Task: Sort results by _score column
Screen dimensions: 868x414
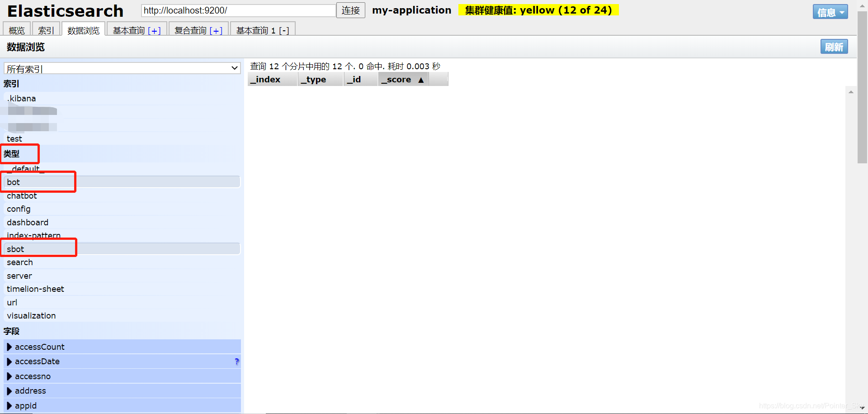Action: (x=403, y=79)
